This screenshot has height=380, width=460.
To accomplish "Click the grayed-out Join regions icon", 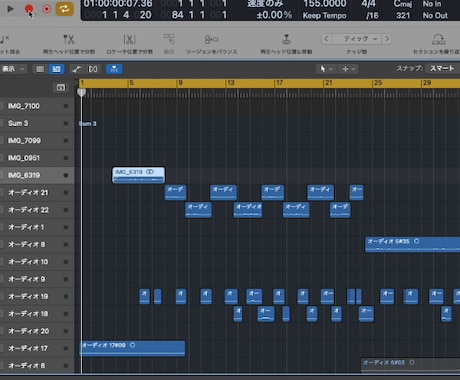I will click(x=169, y=39).
